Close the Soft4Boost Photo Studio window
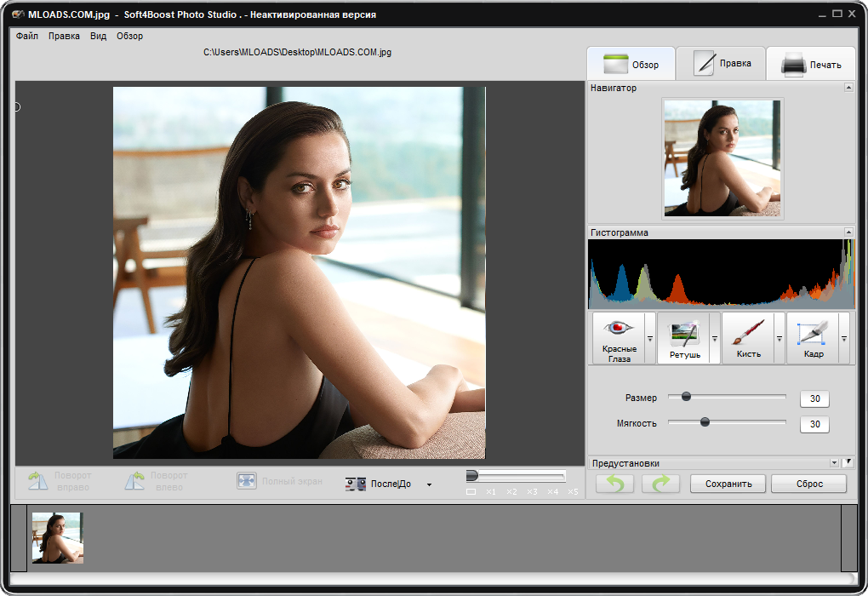Image resolution: width=868 pixels, height=596 pixels. (852, 14)
